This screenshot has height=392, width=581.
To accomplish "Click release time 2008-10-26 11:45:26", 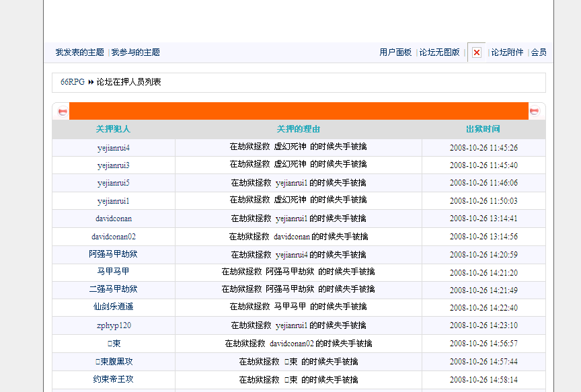I will [483, 147].
